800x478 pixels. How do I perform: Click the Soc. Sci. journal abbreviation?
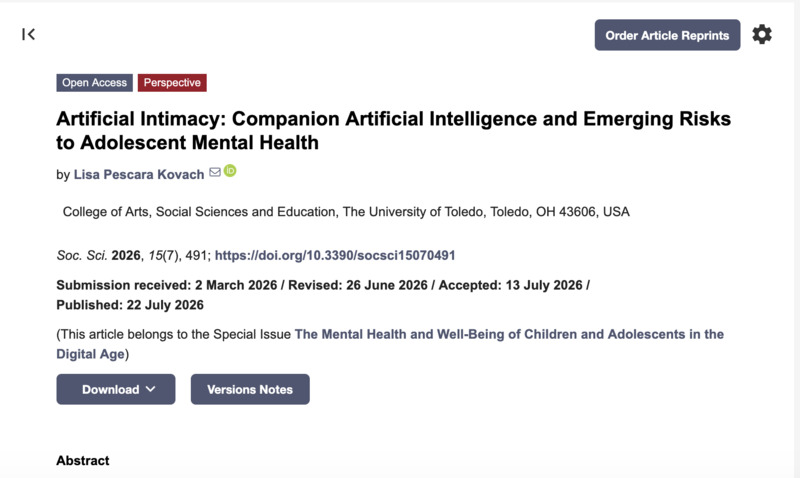(x=82, y=255)
